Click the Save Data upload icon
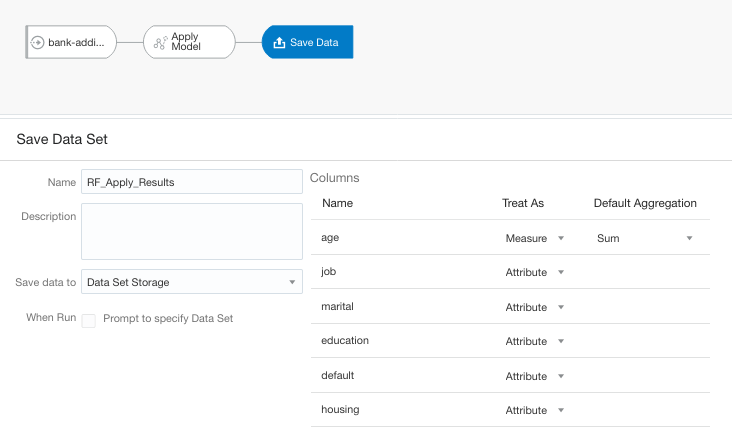Image resolution: width=732 pixels, height=427 pixels. point(279,42)
